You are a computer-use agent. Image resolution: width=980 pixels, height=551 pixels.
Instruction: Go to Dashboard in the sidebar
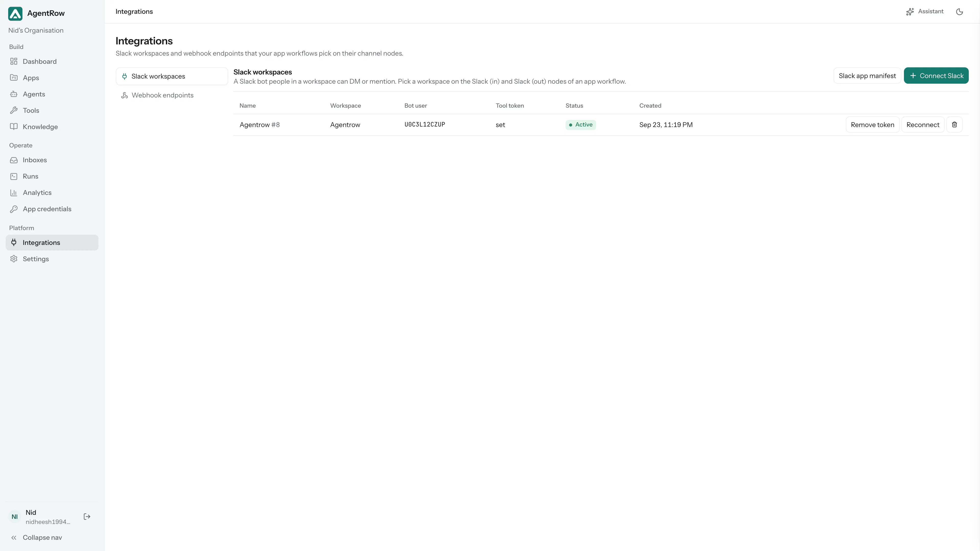52,61
